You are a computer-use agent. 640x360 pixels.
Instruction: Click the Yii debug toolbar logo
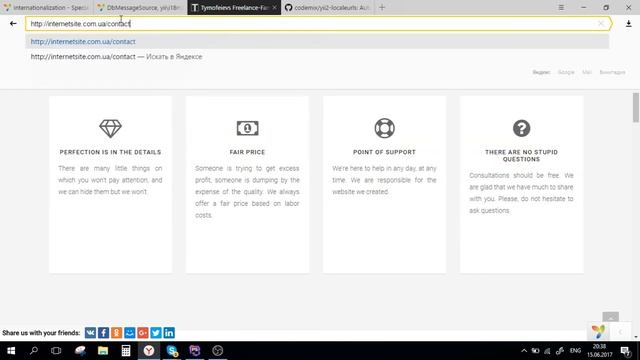coord(598,331)
